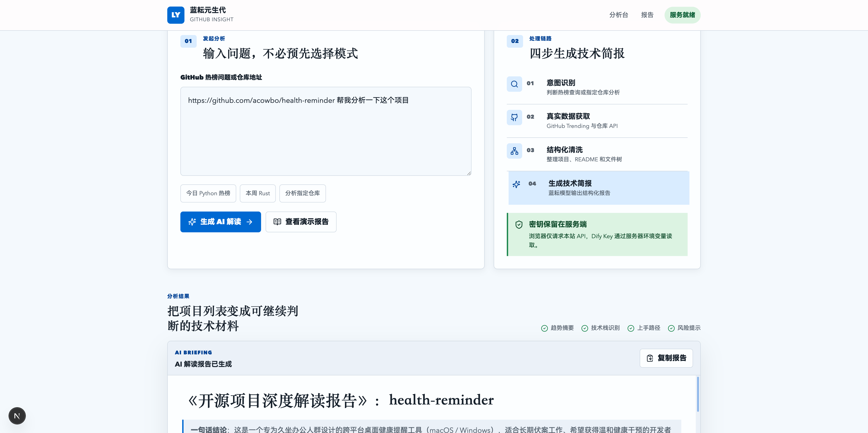Click the check icon beside 趋势摘要
868x433 pixels.
(544, 328)
